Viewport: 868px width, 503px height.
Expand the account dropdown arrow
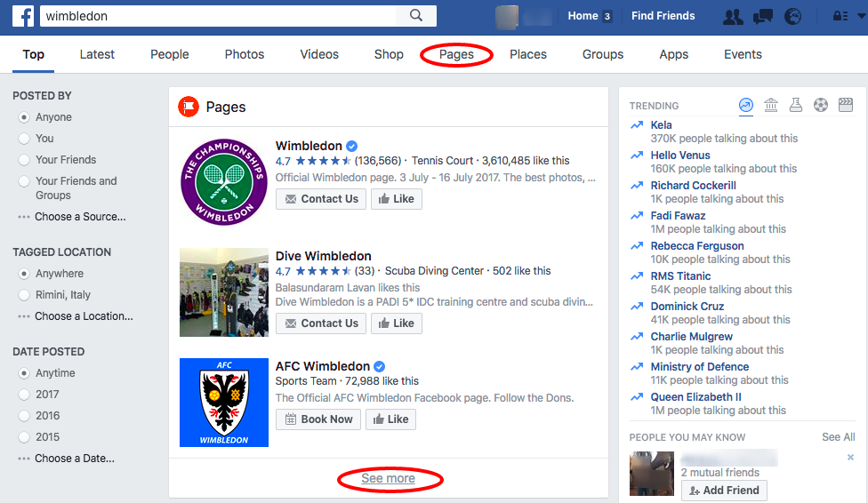pyautogui.click(x=862, y=16)
